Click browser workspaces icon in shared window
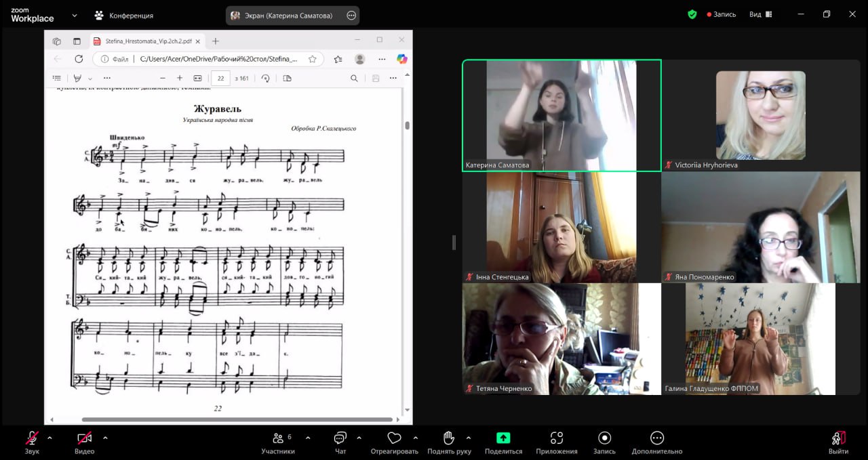868x460 pixels. click(57, 41)
